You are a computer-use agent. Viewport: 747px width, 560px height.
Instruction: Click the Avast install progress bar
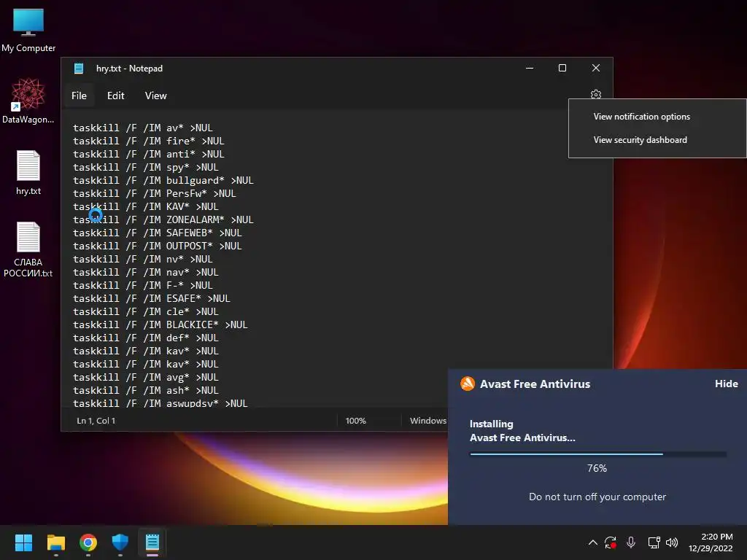598,454
